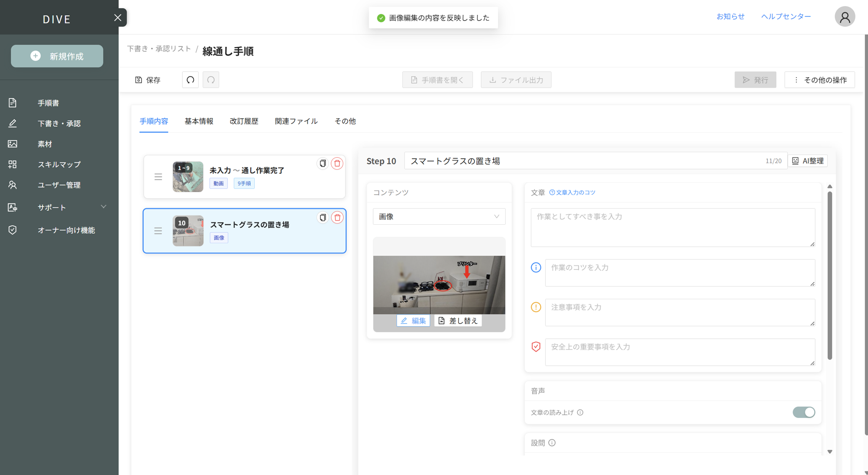Screen dimensions: 868x475
Task: Toggle 文章の読み上げ switch off
Action: 804,412
